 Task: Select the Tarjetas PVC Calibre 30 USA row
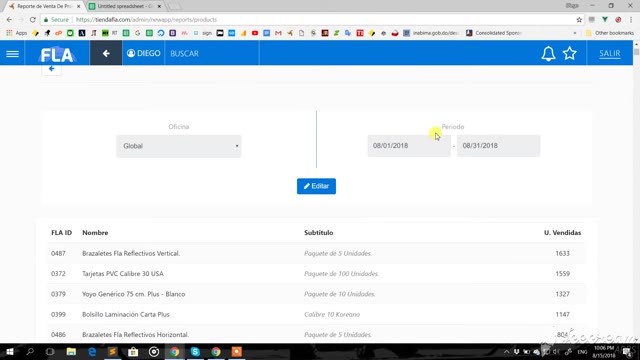coord(316,274)
